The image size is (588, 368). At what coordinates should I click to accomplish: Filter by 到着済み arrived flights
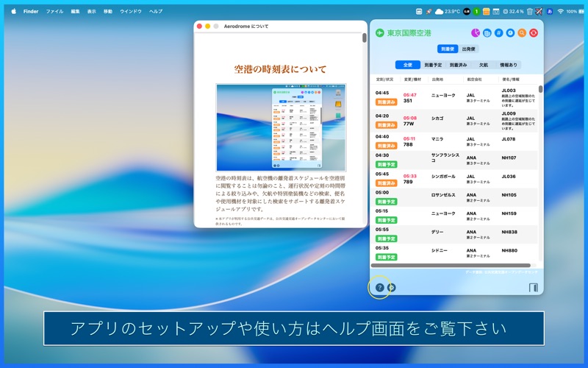click(458, 65)
